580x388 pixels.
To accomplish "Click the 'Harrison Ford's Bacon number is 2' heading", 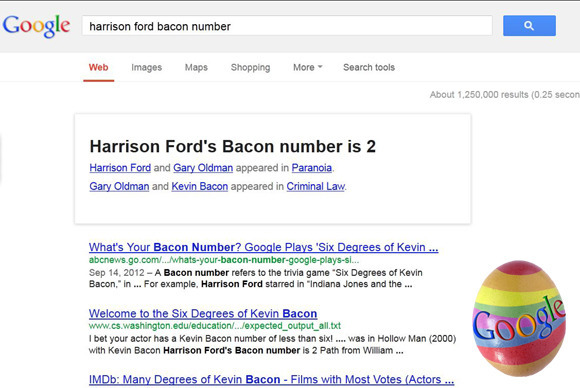I will point(233,146).
